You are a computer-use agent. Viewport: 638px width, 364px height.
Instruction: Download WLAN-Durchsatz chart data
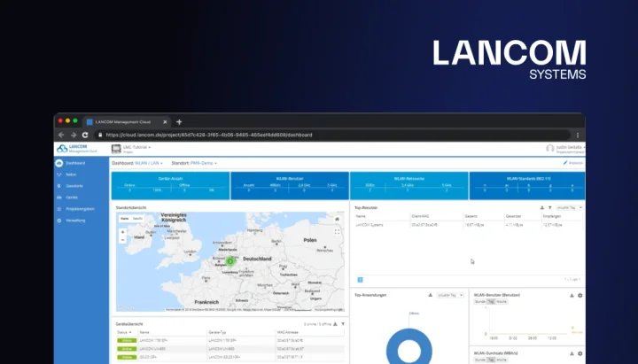click(x=572, y=354)
